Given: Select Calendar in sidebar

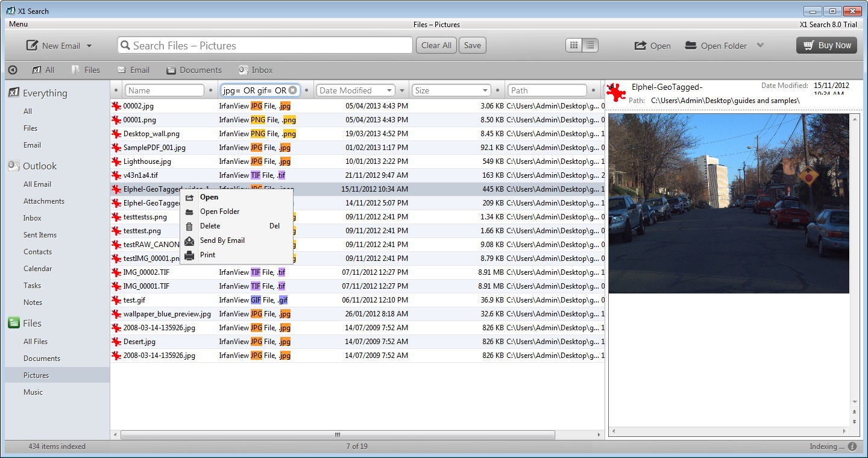Looking at the screenshot, I should pos(37,269).
